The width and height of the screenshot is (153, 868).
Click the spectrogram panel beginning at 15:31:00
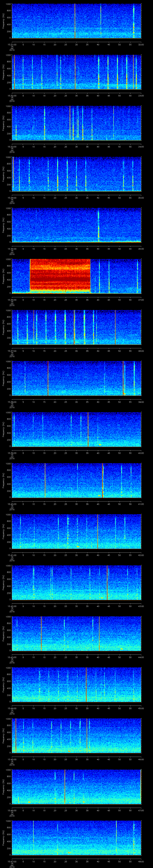[x=77, y=21]
